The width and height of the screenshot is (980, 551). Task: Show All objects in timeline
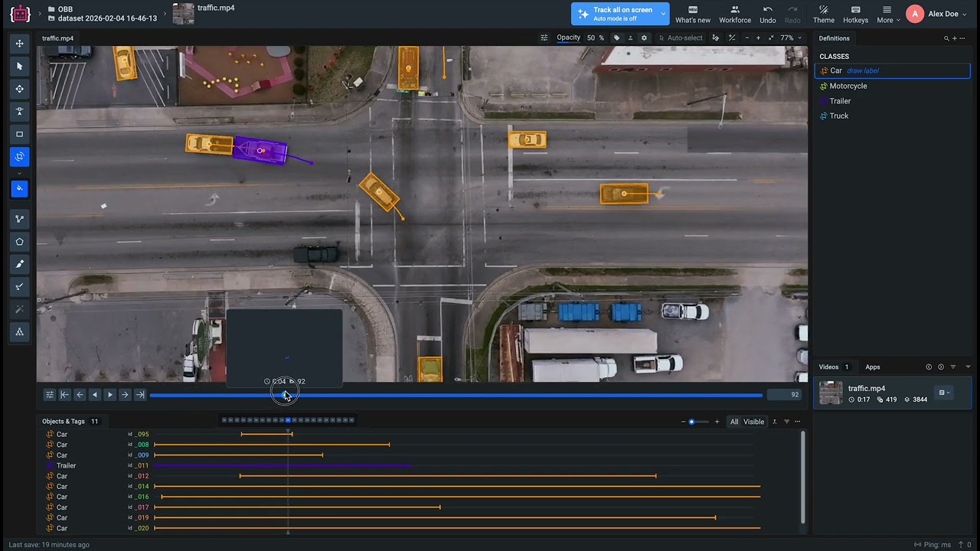pyautogui.click(x=734, y=422)
